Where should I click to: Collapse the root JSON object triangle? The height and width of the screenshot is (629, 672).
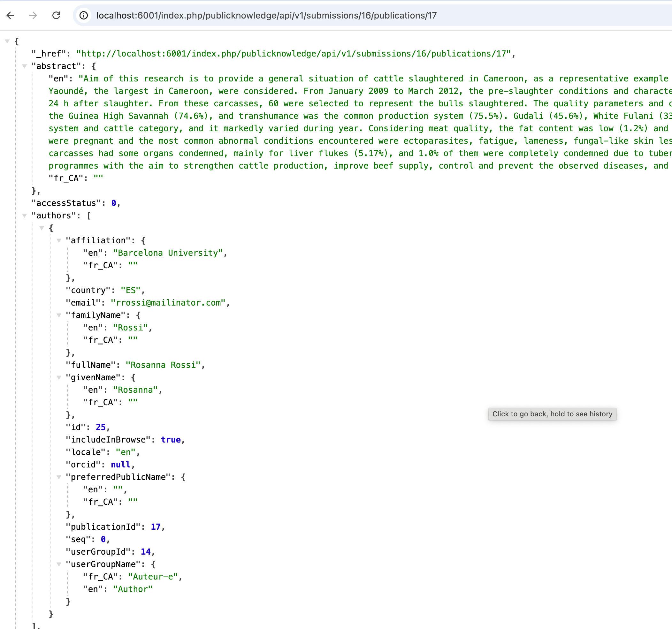tap(7, 41)
